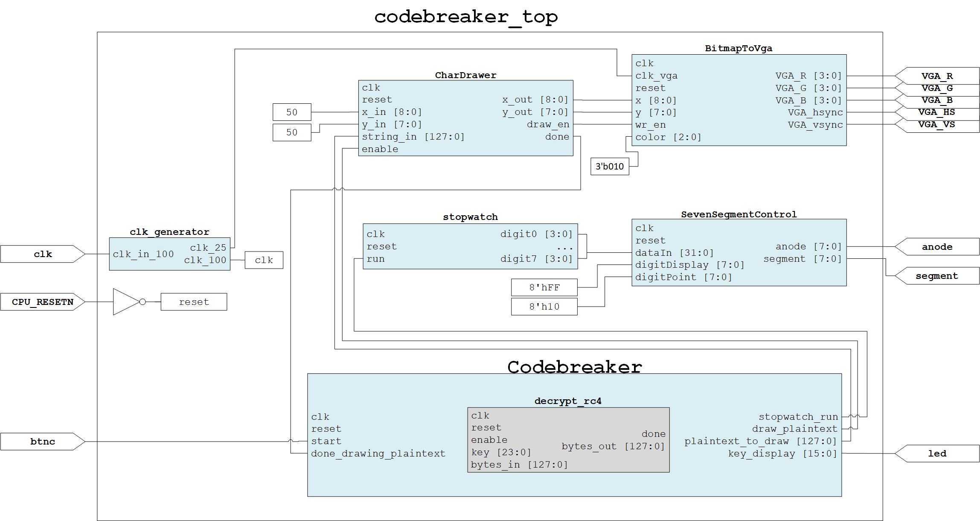Screen dimensions: 980x521
Task: Select the VGA_HS output port
Action: coord(937,112)
